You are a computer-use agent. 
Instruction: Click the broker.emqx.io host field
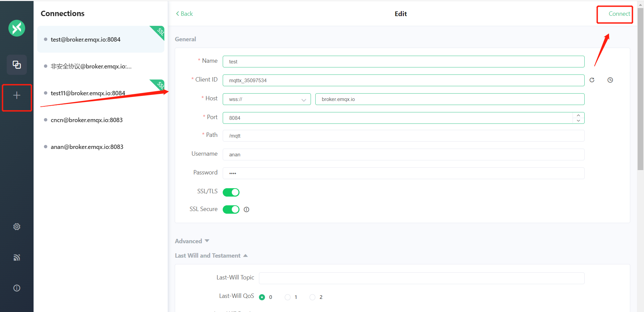(x=450, y=99)
